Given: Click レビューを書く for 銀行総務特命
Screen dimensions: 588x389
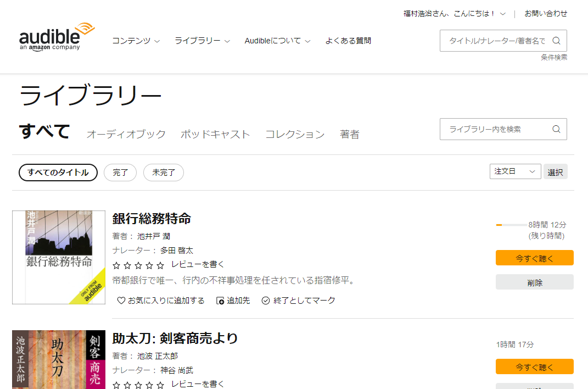Looking at the screenshot, I should [198, 264].
